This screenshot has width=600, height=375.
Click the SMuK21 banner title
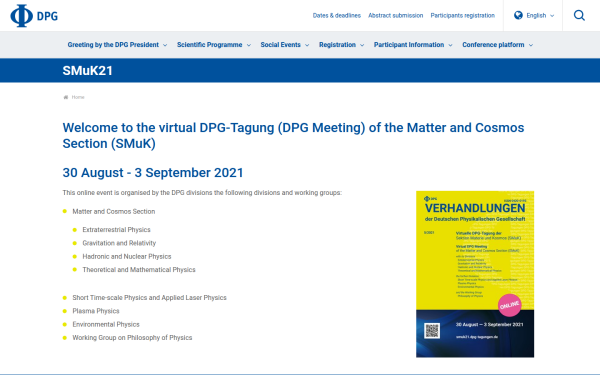(88, 71)
